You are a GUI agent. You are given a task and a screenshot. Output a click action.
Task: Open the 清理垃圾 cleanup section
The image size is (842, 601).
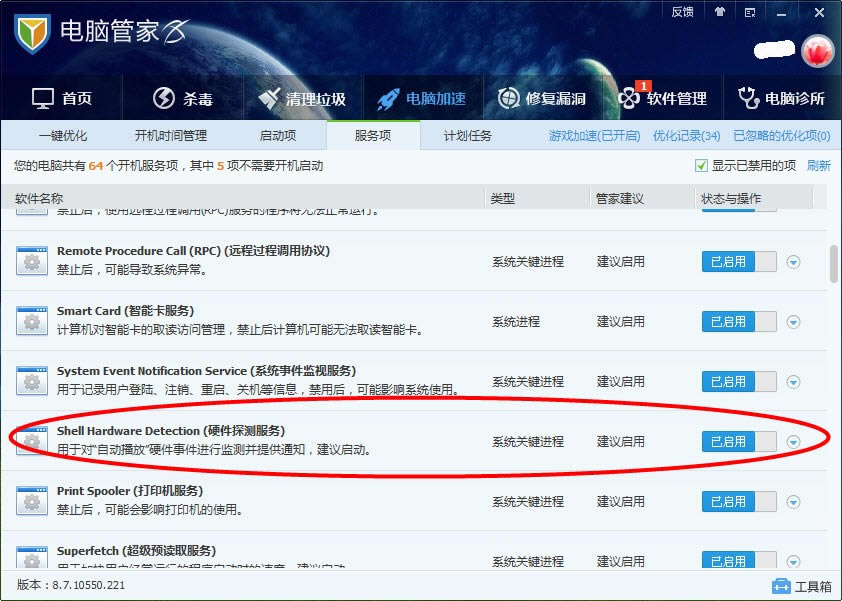[301, 98]
